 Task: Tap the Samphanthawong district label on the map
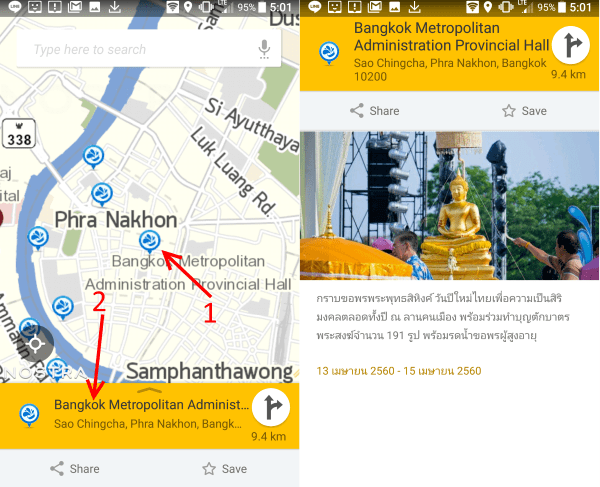[210, 367]
